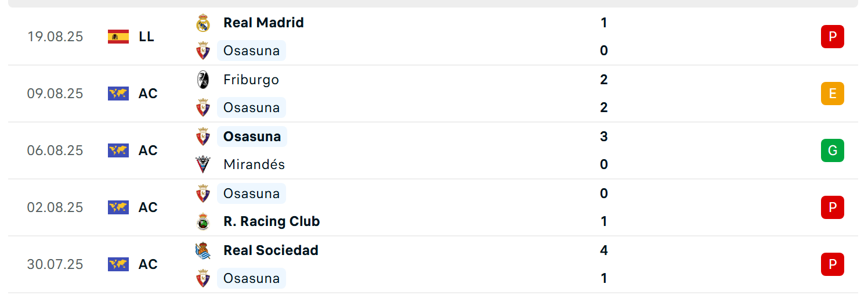The height and width of the screenshot is (298, 868).
Task: Click red P badge for Racing Club match
Action: (x=832, y=207)
